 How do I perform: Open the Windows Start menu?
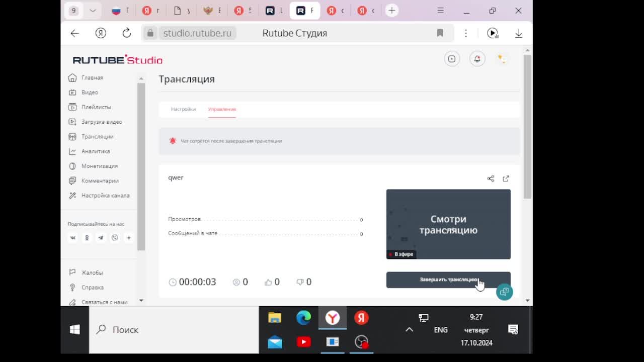pos(75,330)
